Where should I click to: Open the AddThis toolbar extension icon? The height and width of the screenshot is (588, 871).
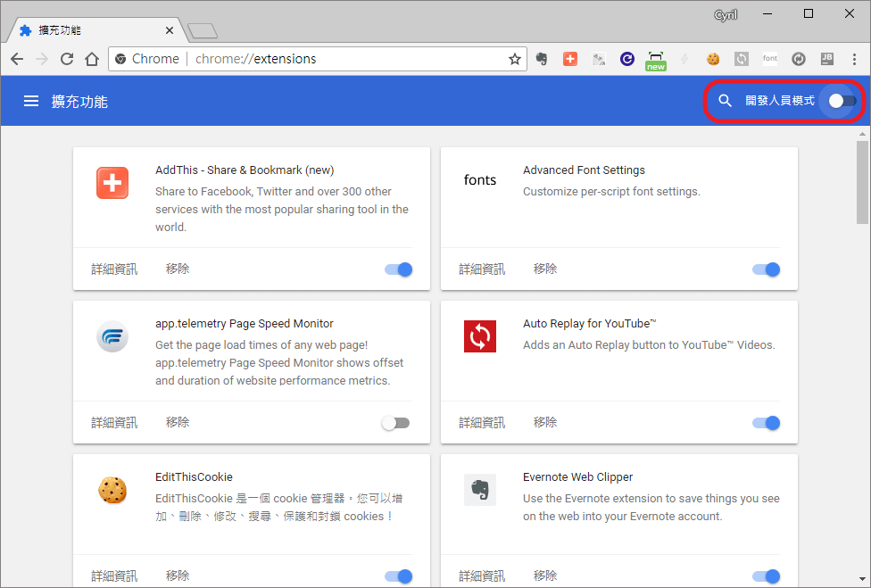[x=570, y=59]
